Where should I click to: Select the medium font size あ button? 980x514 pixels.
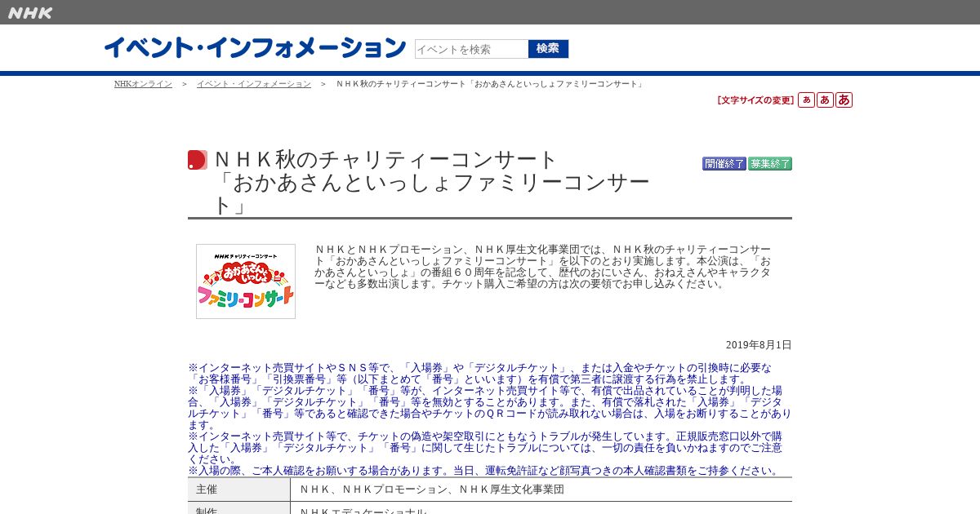click(825, 100)
